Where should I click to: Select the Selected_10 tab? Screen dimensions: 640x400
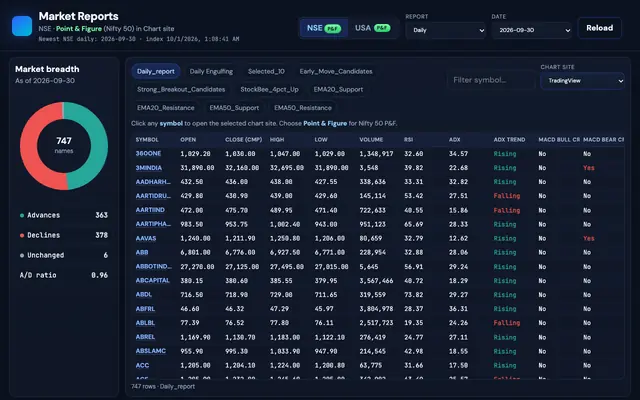coord(266,71)
